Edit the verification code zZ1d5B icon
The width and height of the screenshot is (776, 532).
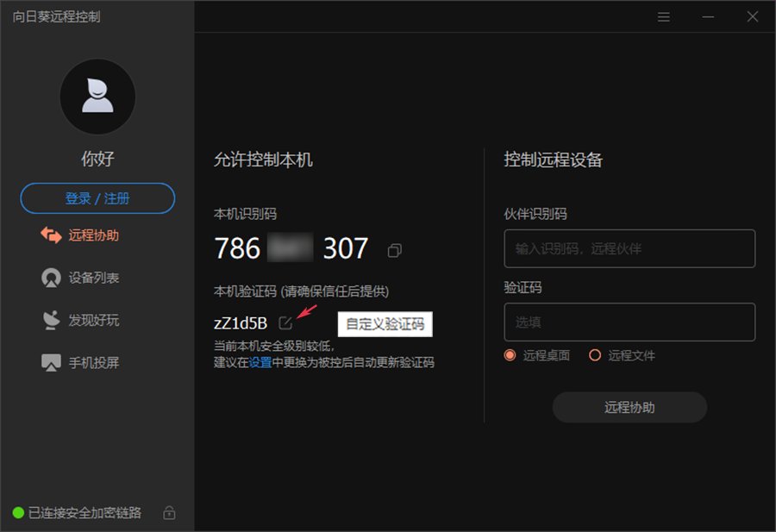click(285, 323)
